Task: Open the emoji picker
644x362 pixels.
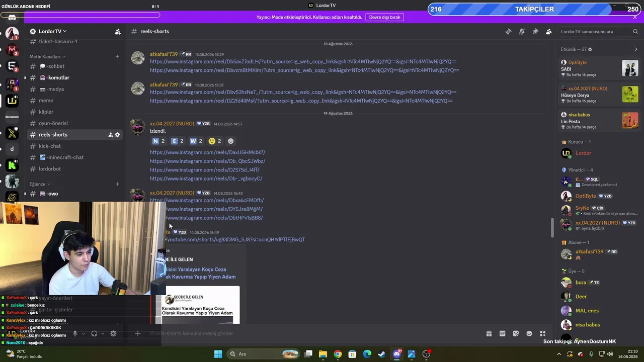Action: coord(529,333)
